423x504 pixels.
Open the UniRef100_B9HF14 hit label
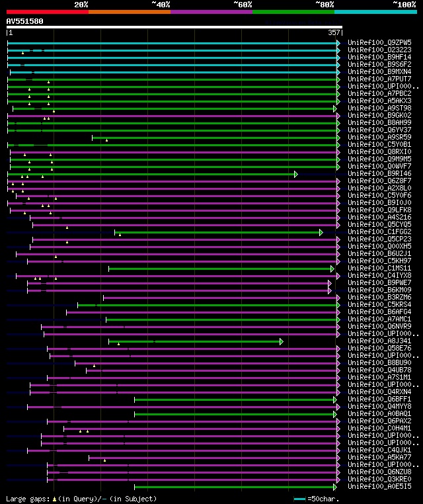coord(379,58)
